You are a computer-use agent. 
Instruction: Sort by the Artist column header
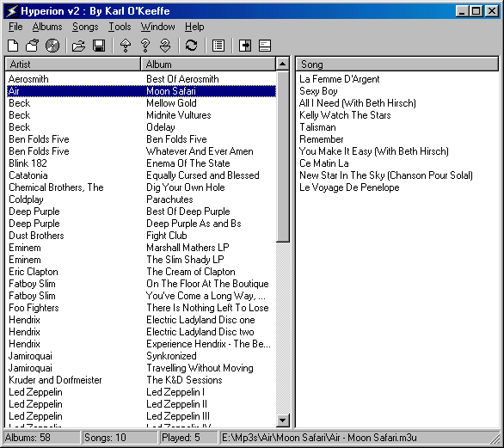tap(72, 64)
